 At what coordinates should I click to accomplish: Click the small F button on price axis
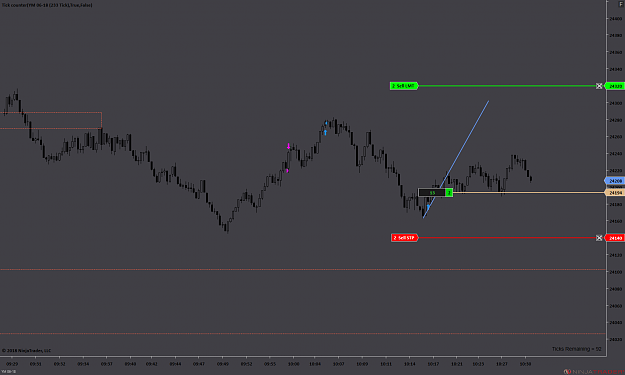(x=621, y=4)
